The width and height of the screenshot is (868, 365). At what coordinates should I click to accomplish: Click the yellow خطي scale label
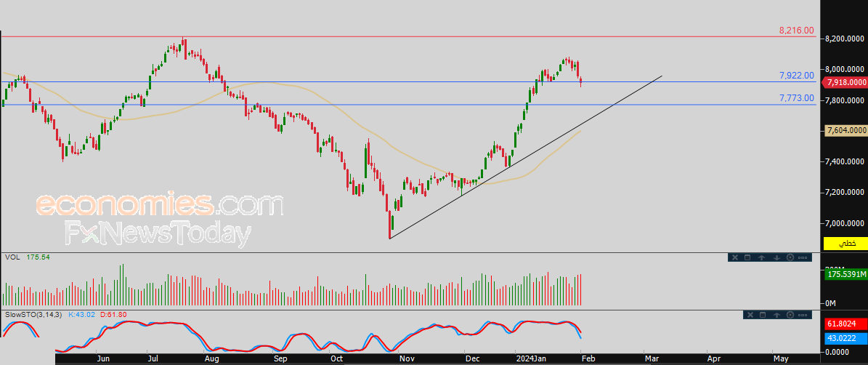pos(845,243)
